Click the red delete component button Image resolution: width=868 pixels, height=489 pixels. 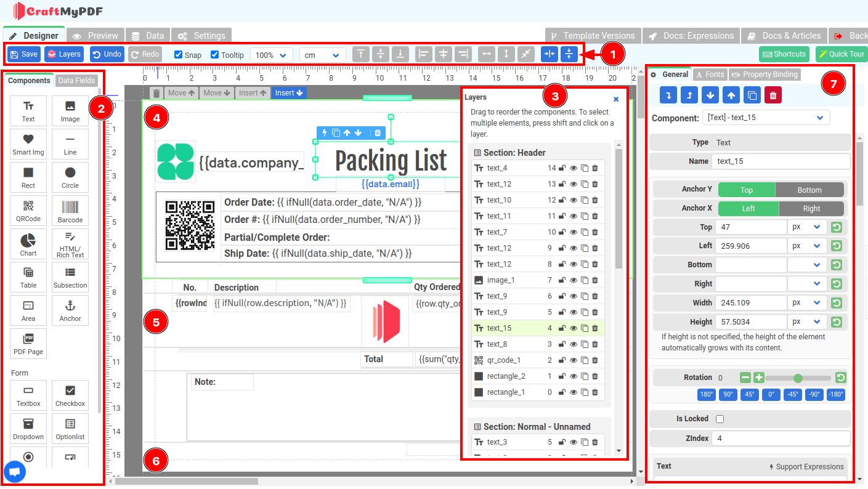tap(772, 95)
